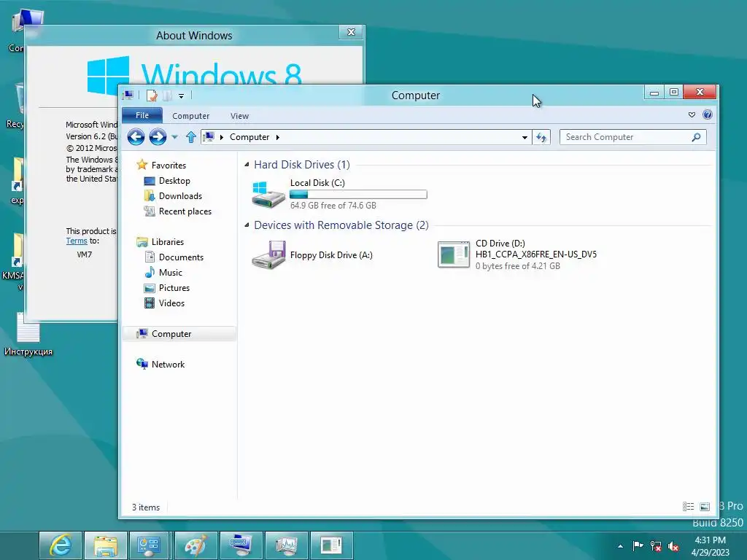Open performance monitor taskbar icon

tap(286, 545)
